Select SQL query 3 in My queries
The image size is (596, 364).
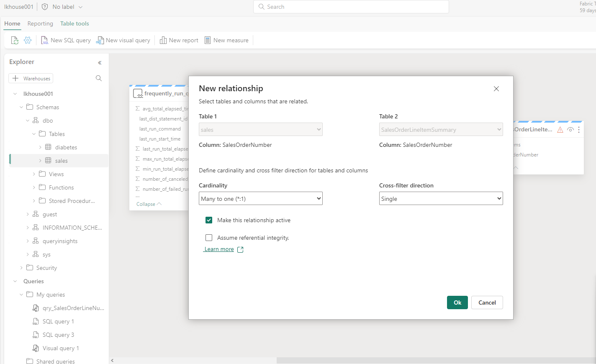(x=58, y=335)
